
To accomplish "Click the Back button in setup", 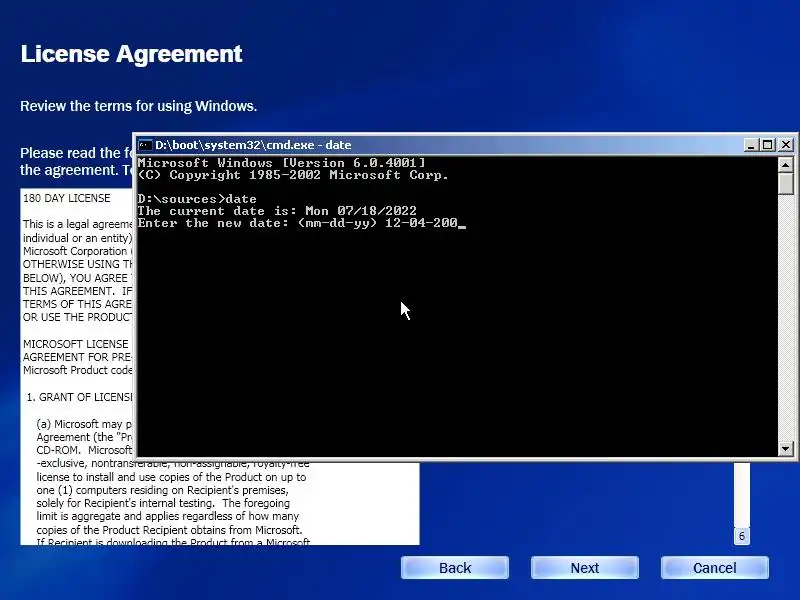I will click(455, 568).
